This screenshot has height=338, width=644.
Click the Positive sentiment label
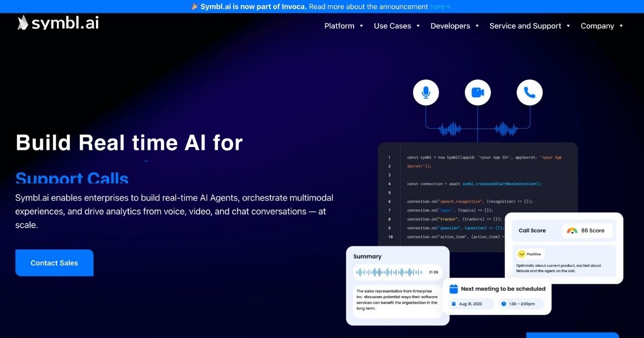pyautogui.click(x=533, y=254)
